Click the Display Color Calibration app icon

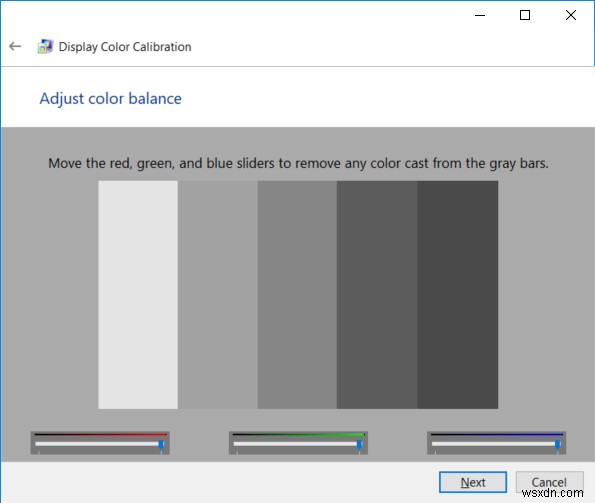click(x=45, y=46)
